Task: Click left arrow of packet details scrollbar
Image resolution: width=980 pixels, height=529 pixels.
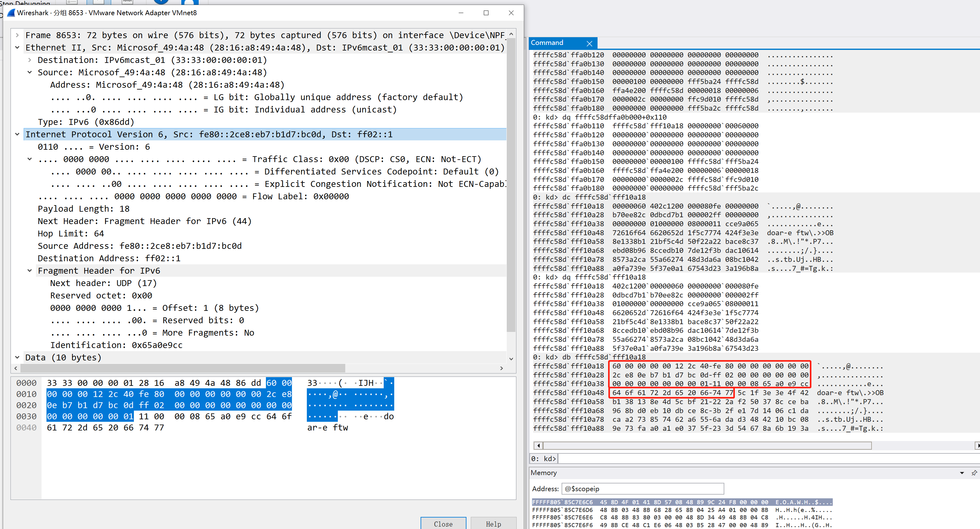Action: (15, 368)
